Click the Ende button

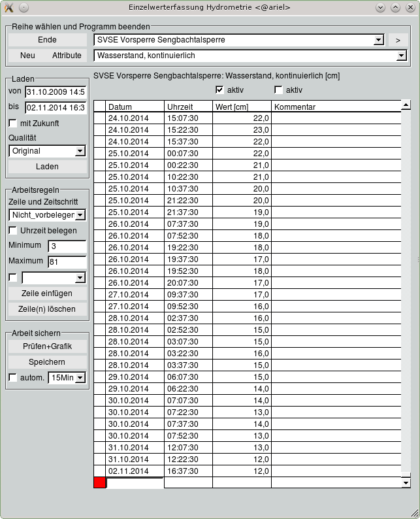[x=47, y=40]
